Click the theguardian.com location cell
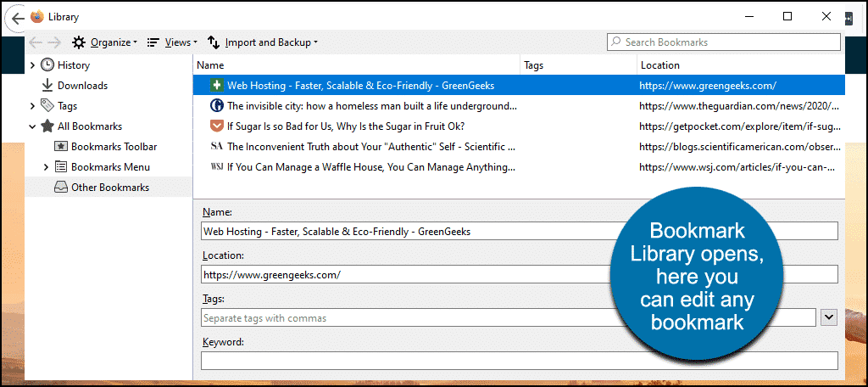The width and height of the screenshot is (868, 387). pos(740,105)
